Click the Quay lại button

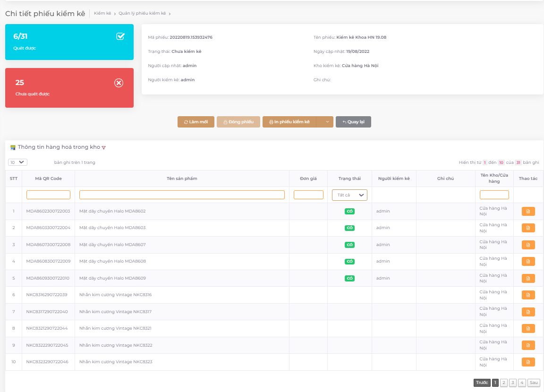tap(353, 122)
